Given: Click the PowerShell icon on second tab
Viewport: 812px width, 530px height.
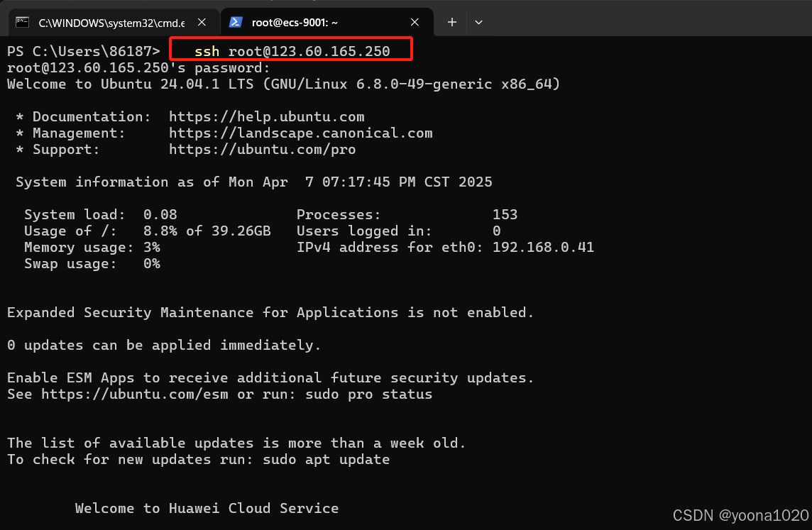Looking at the screenshot, I should (x=236, y=22).
